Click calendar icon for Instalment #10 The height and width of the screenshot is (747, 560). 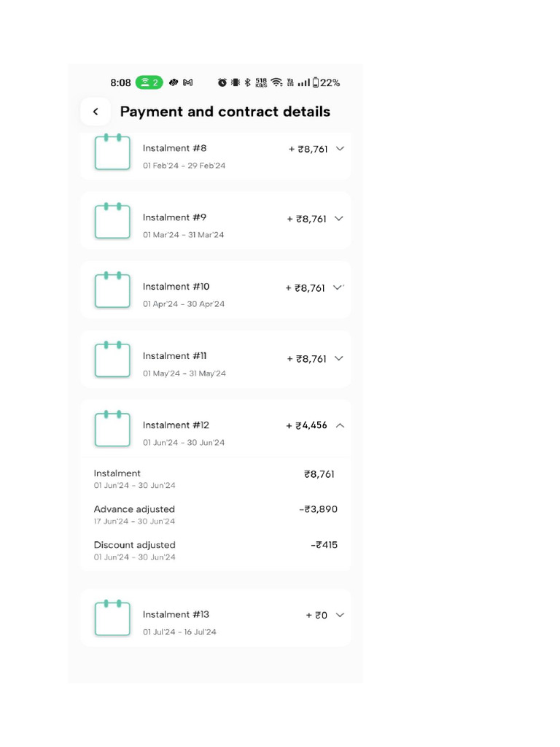click(112, 290)
